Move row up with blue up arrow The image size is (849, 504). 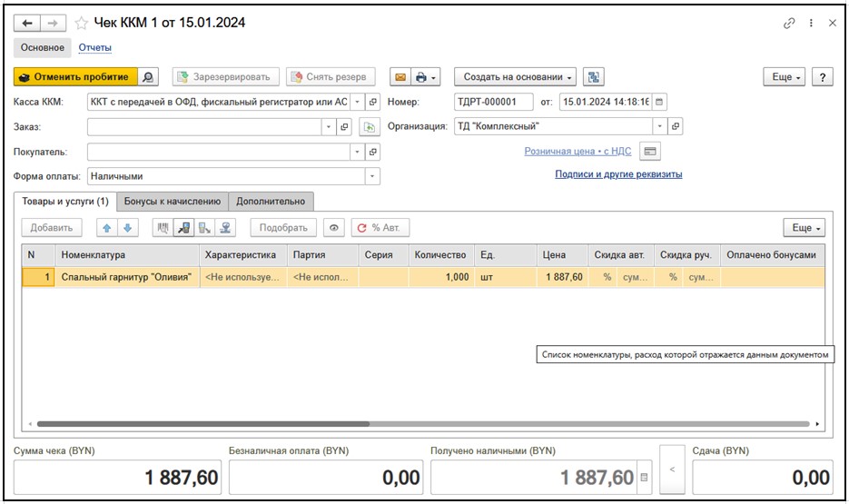pos(107,228)
